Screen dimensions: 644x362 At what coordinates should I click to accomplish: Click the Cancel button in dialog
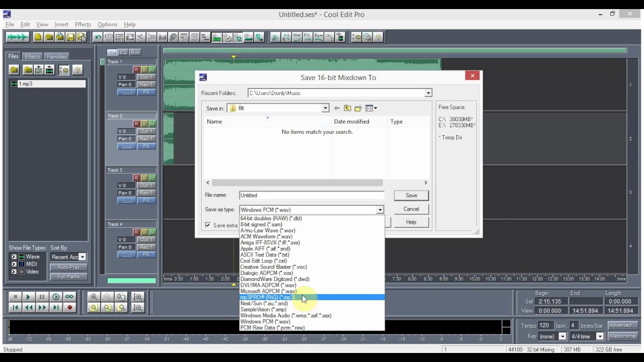click(x=411, y=209)
